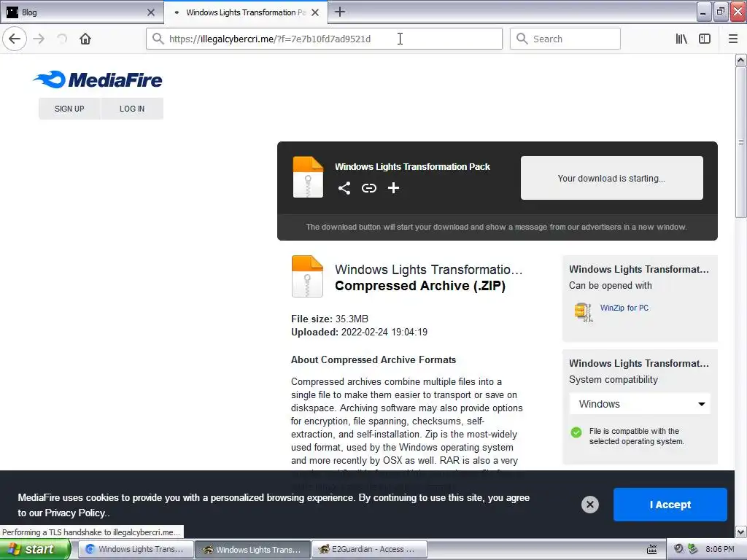
Task: Click the MediaFire logo
Action: coord(98,79)
